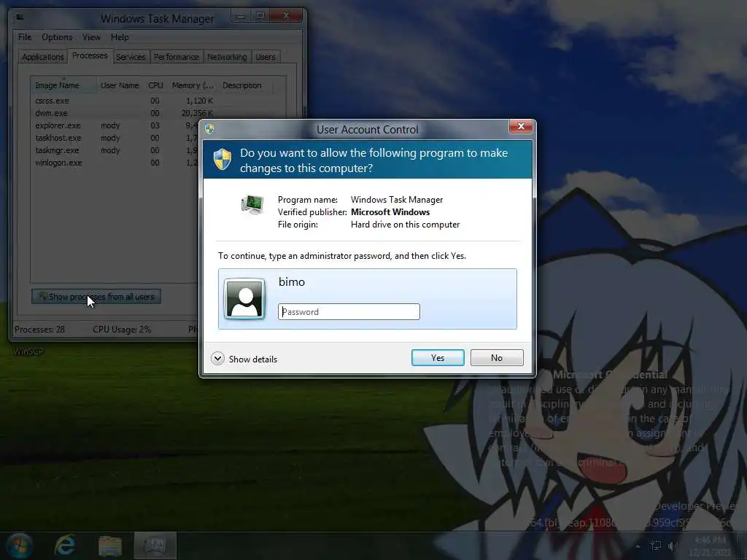Click the volume speaker icon in tray
This screenshot has height=560, width=747.
click(x=673, y=545)
